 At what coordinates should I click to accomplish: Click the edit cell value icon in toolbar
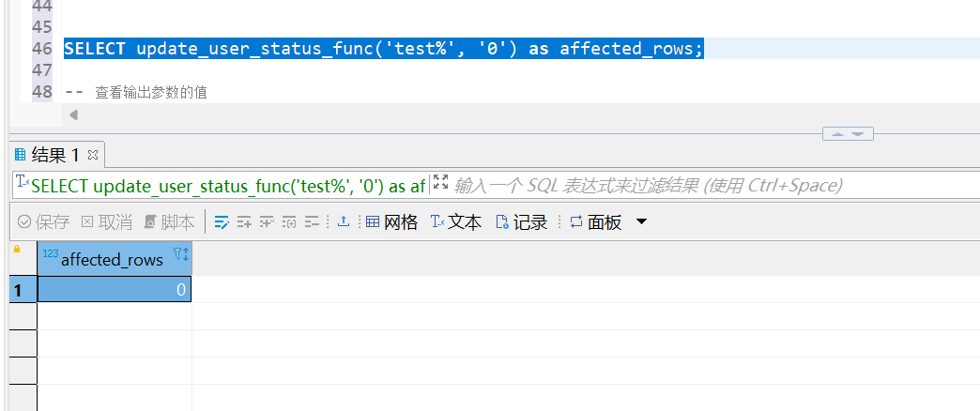(222, 222)
